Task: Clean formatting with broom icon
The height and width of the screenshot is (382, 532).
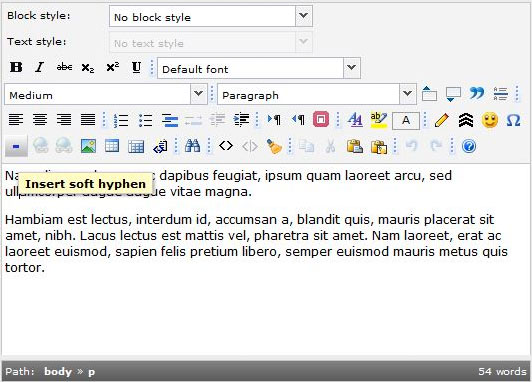Action: coord(274,146)
